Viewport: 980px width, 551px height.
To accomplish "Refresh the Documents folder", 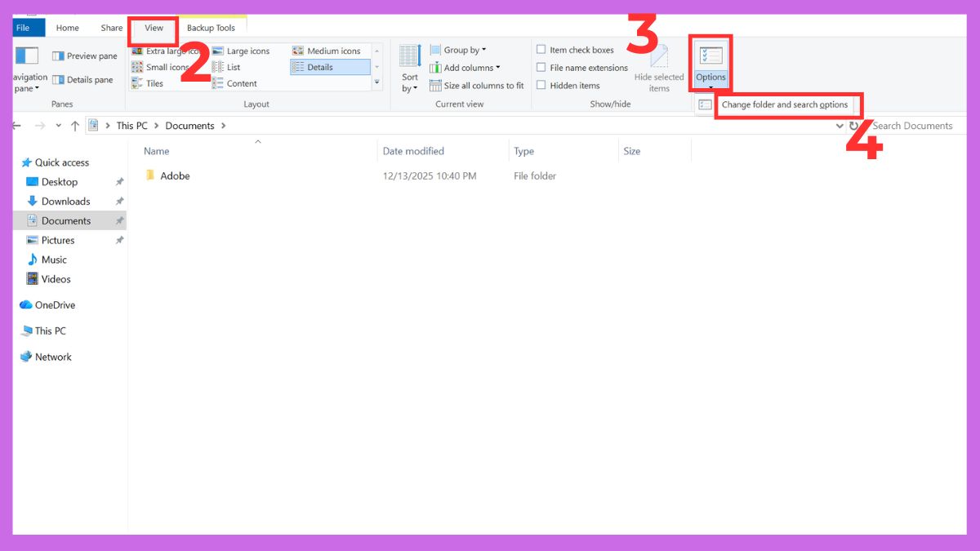I will 855,126.
